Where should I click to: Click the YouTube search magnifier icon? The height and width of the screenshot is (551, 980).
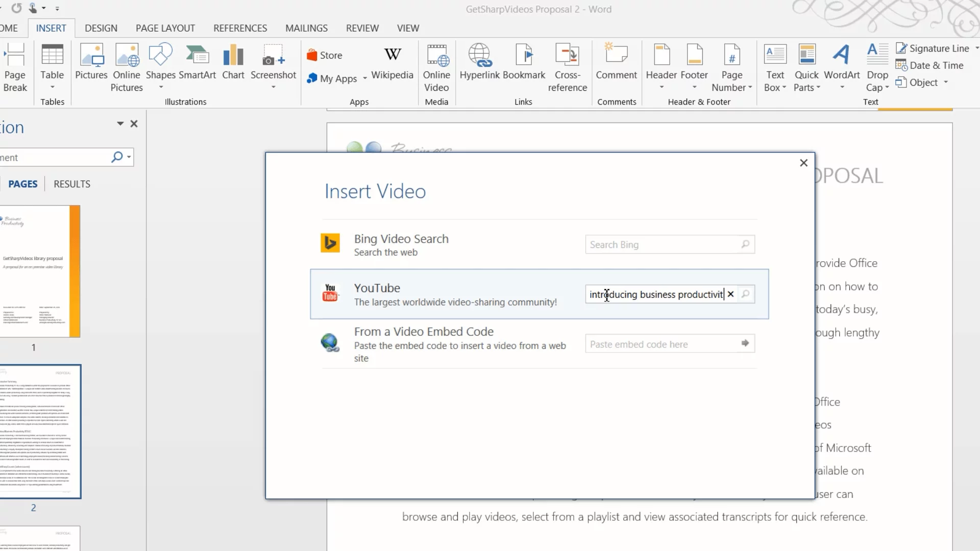click(745, 294)
